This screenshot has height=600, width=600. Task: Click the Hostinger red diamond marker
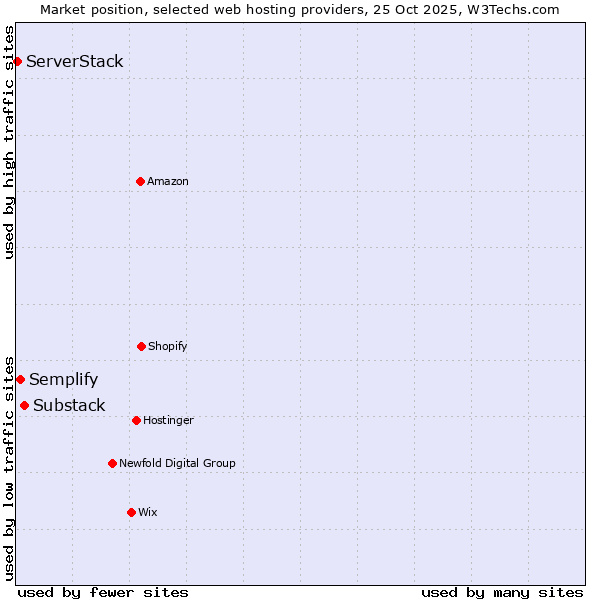pyautogui.click(x=136, y=420)
